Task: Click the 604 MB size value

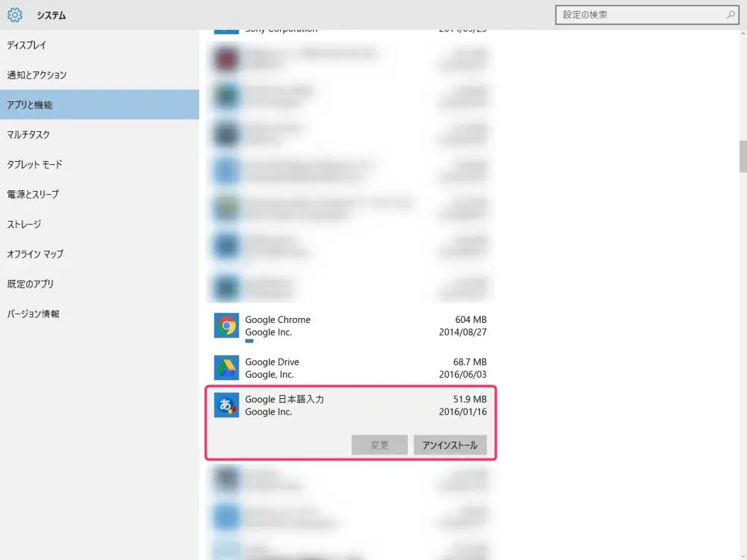Action: [471, 319]
